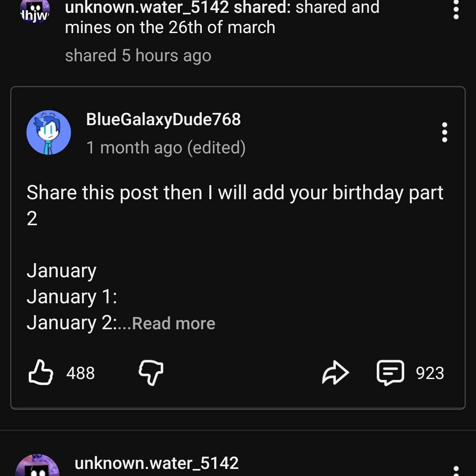Open options menu for the top shared post

456,10
